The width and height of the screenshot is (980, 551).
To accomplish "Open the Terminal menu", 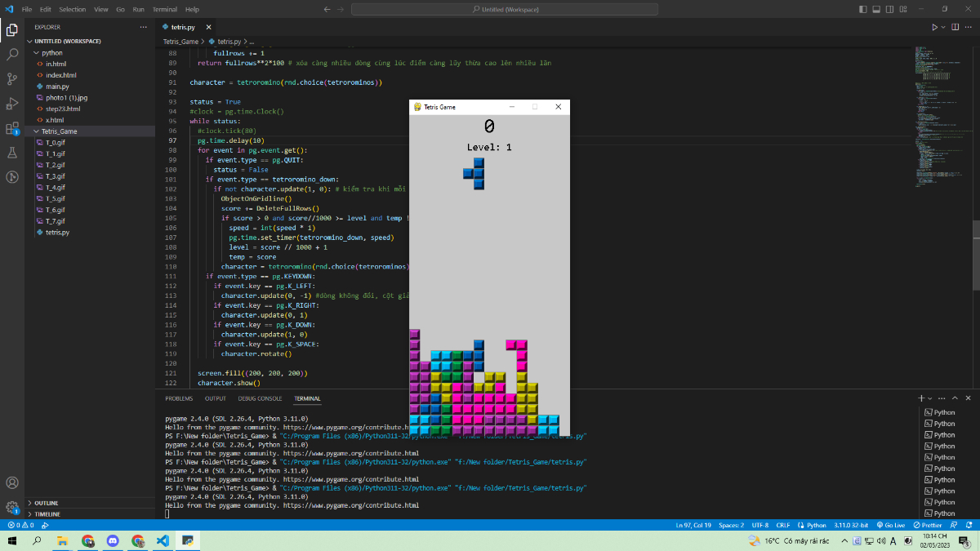I will [164, 9].
